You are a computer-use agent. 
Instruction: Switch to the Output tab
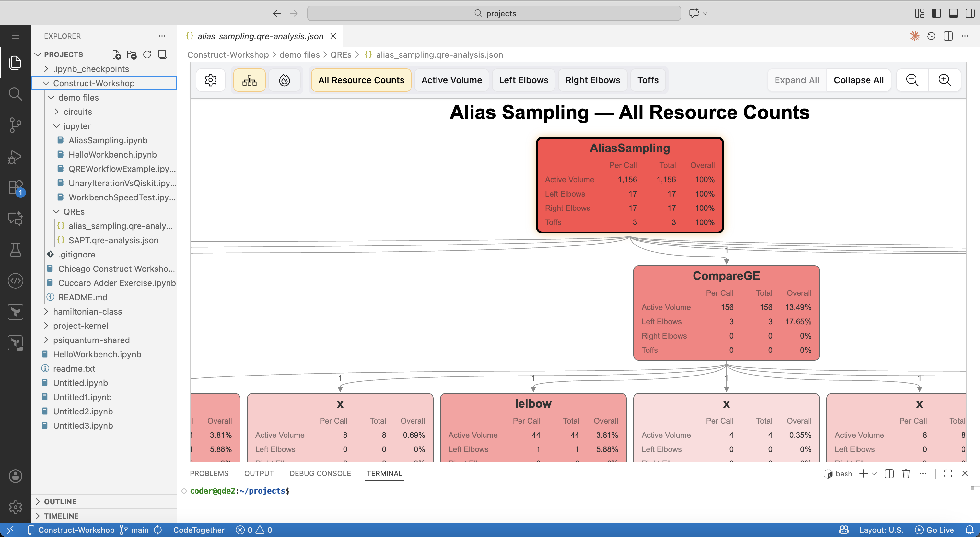click(x=259, y=473)
